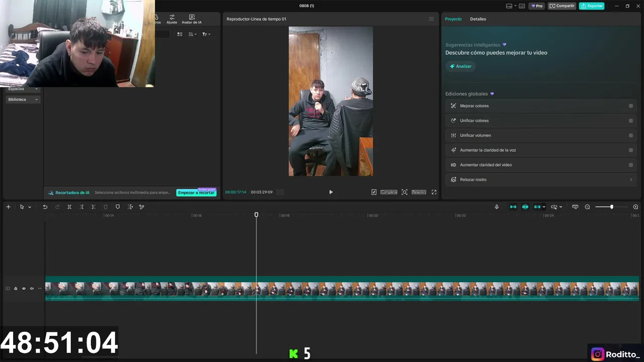Viewport: 644px width, 362px height.
Task: Play the video in the player
Action: click(x=331, y=192)
